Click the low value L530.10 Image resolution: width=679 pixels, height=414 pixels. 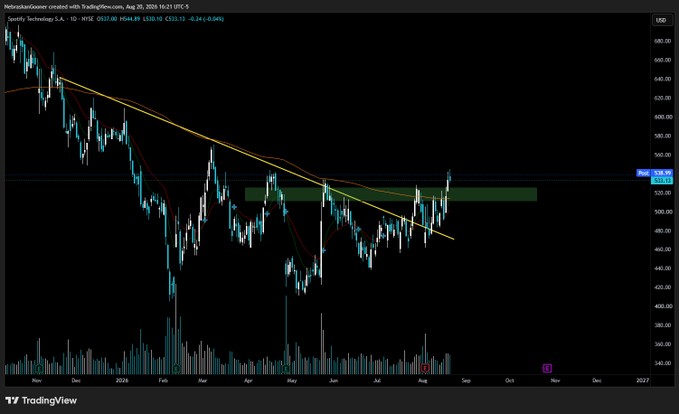tap(152, 19)
